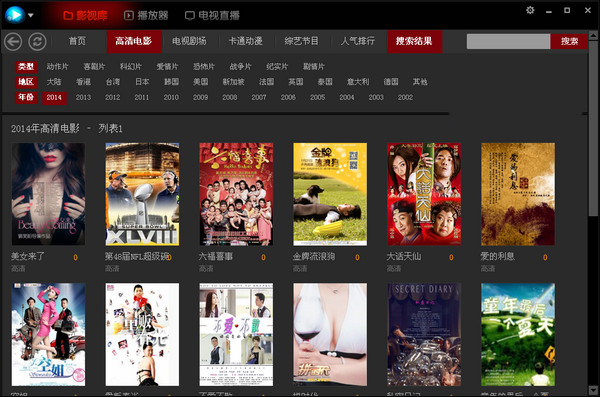Filter by region 香港

pos(83,82)
